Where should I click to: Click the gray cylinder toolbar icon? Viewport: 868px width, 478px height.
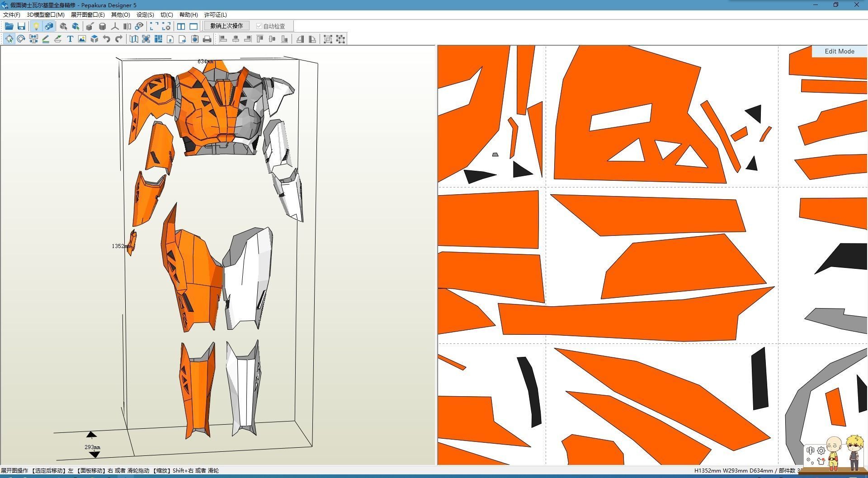click(102, 26)
